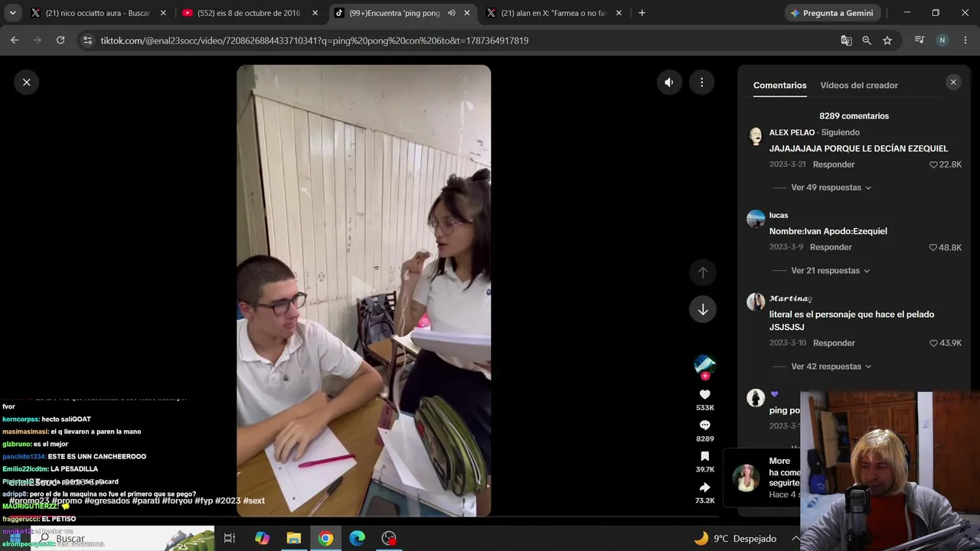The image size is (980, 551).
Task: Bookmark this page with the star icon
Action: 887,41
